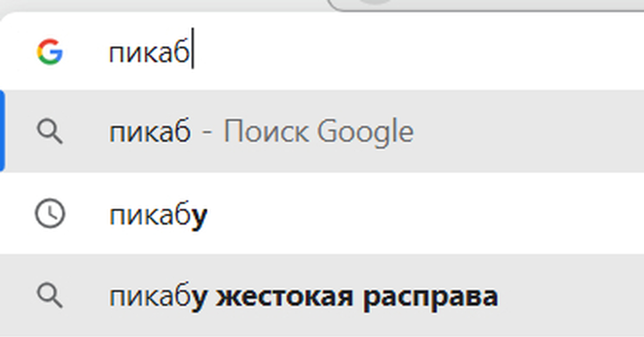Click magnifier icon beside "пикабу жестокая расправа"

click(x=50, y=296)
